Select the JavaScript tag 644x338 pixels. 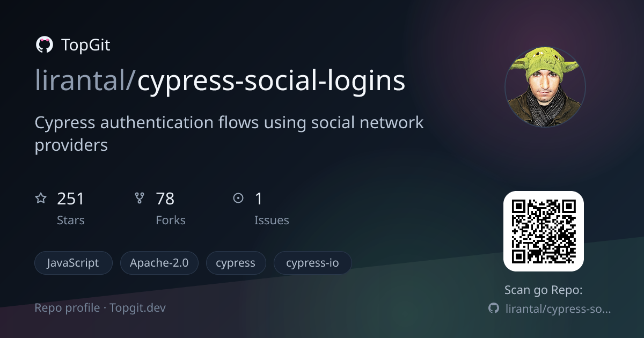click(x=74, y=263)
